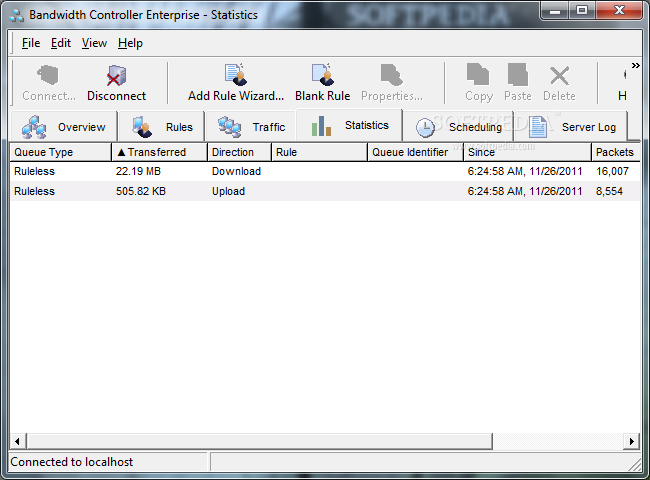Click the Since timestamp in the Upload row
Screen dimensions: 650x480
(525, 191)
